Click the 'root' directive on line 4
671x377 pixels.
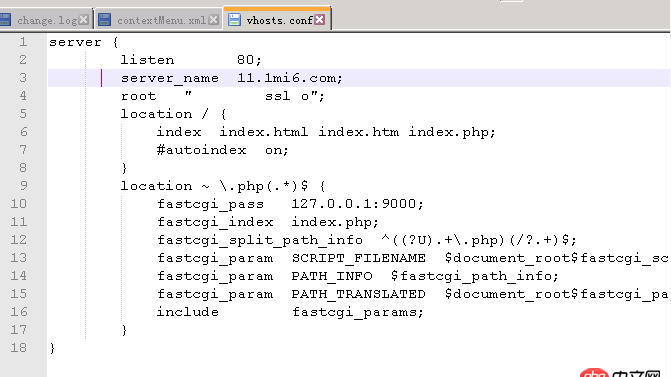pyautogui.click(x=138, y=96)
